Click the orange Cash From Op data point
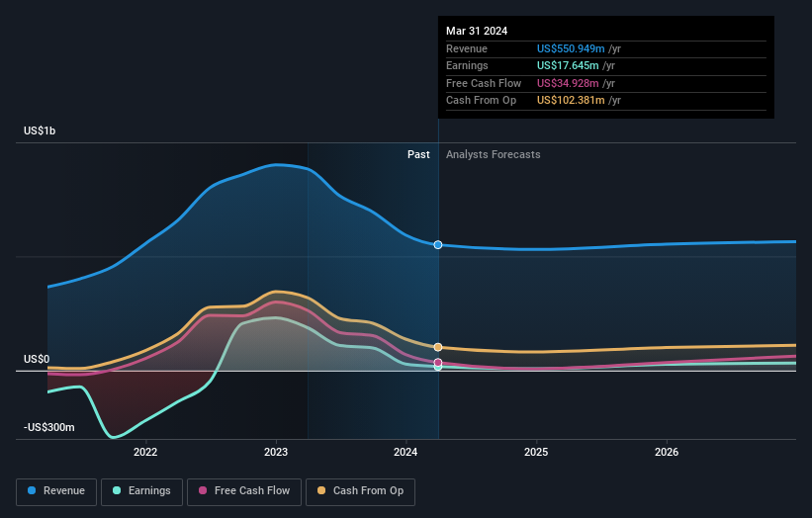 (438, 347)
